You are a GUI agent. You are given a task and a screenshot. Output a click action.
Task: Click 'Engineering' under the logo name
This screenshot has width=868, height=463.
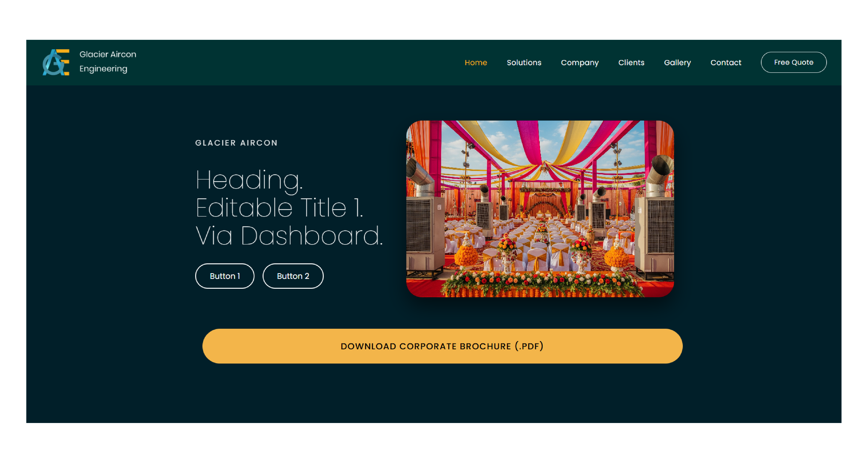(x=104, y=69)
